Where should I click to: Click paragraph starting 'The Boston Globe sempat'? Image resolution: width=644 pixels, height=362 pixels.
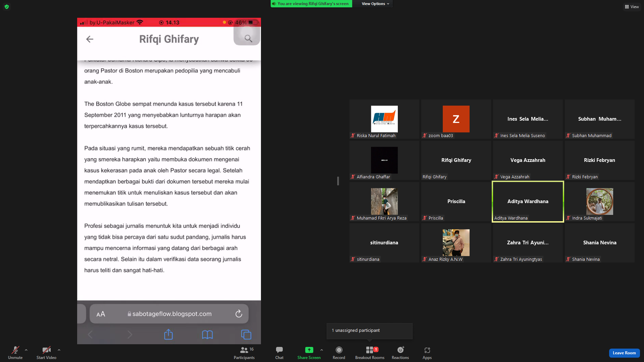tap(163, 115)
